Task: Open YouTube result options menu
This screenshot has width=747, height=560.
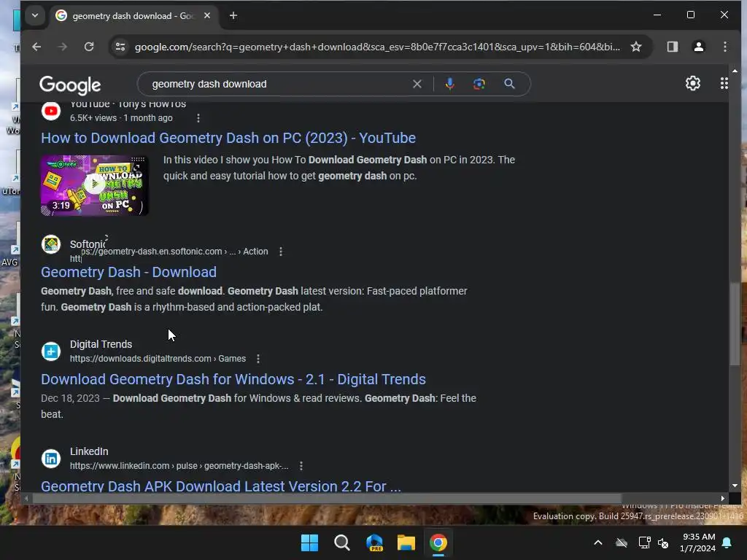Action: click(198, 118)
